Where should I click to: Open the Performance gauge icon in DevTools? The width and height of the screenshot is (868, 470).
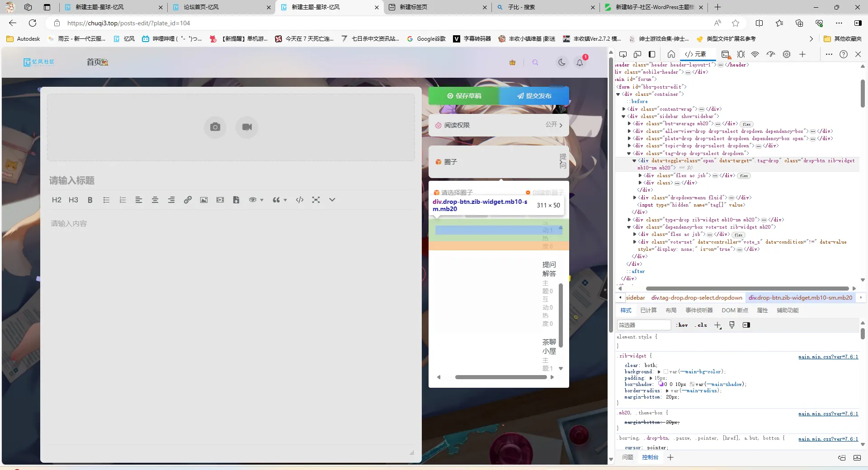tap(771, 54)
